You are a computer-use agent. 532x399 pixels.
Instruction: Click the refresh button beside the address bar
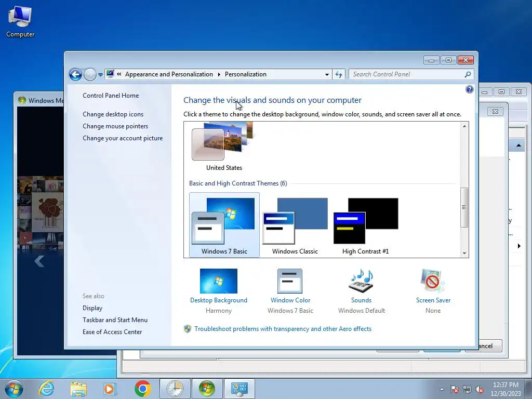click(x=339, y=74)
